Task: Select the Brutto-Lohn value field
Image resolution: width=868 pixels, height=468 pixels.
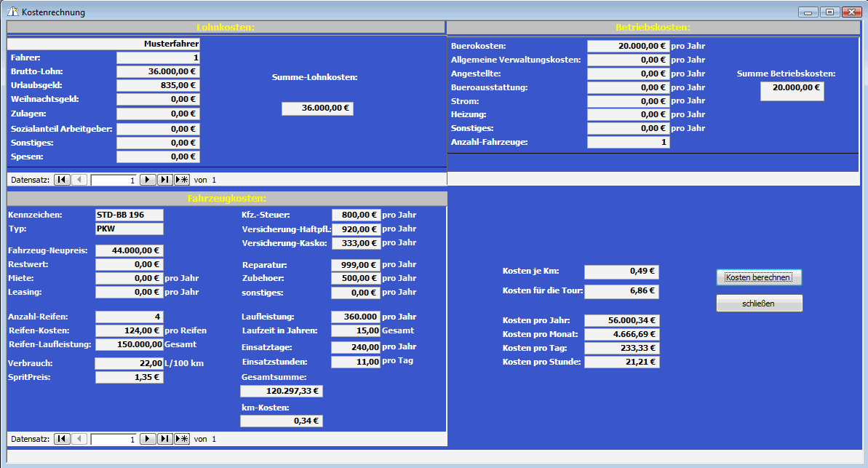Action: pos(158,71)
